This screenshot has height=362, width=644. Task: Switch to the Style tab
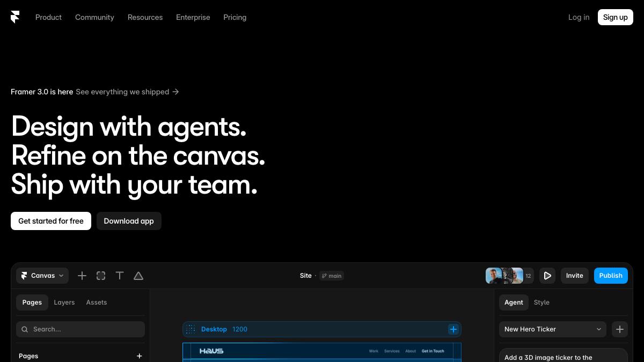(x=541, y=302)
